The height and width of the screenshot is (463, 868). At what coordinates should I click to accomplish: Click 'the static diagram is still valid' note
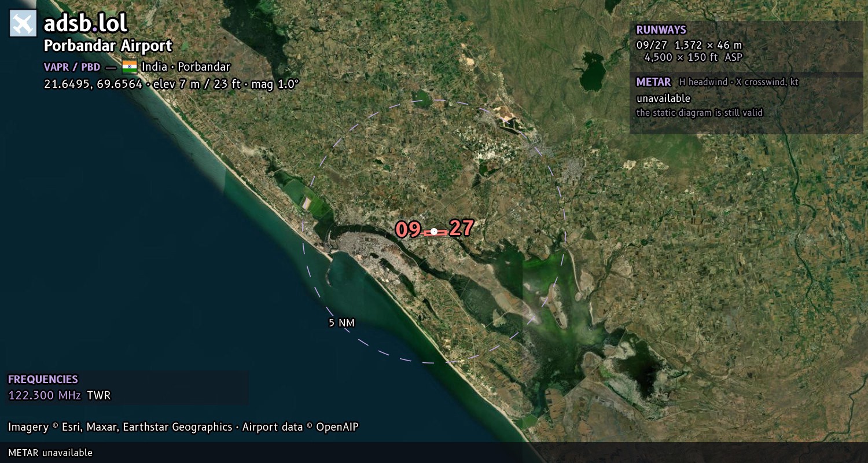(700, 113)
